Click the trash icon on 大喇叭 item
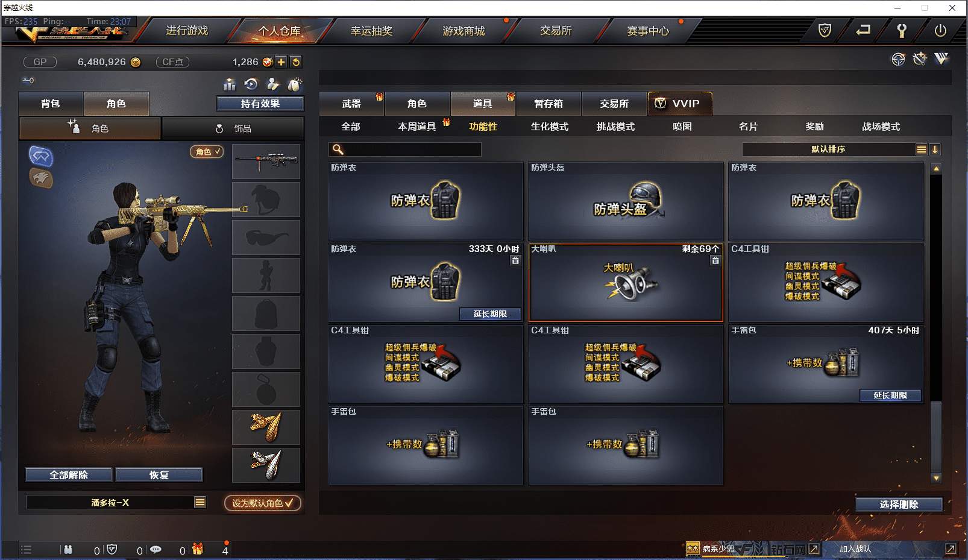This screenshot has height=560, width=968. (715, 260)
